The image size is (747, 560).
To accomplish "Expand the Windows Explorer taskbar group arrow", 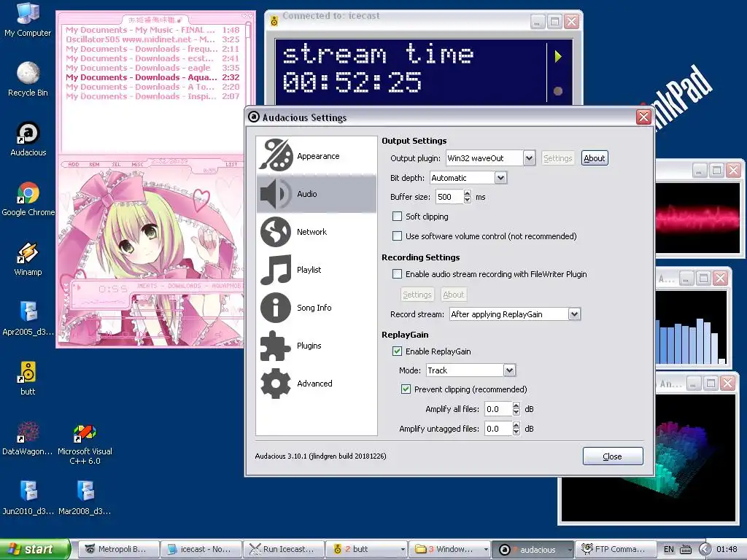I will (485, 550).
